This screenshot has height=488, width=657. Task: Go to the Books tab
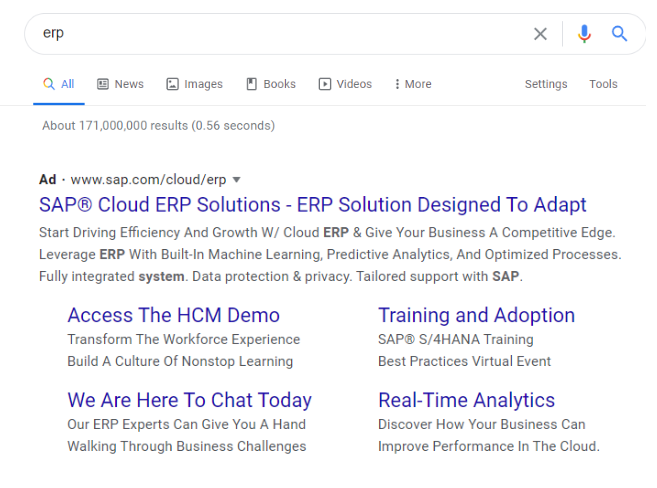coord(270,84)
